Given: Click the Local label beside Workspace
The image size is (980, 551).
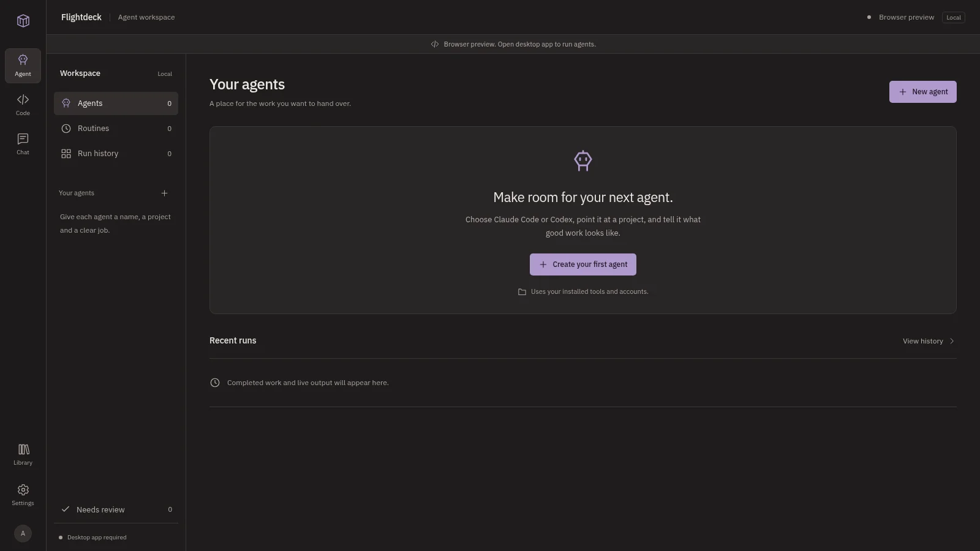Looking at the screenshot, I should pos(165,74).
